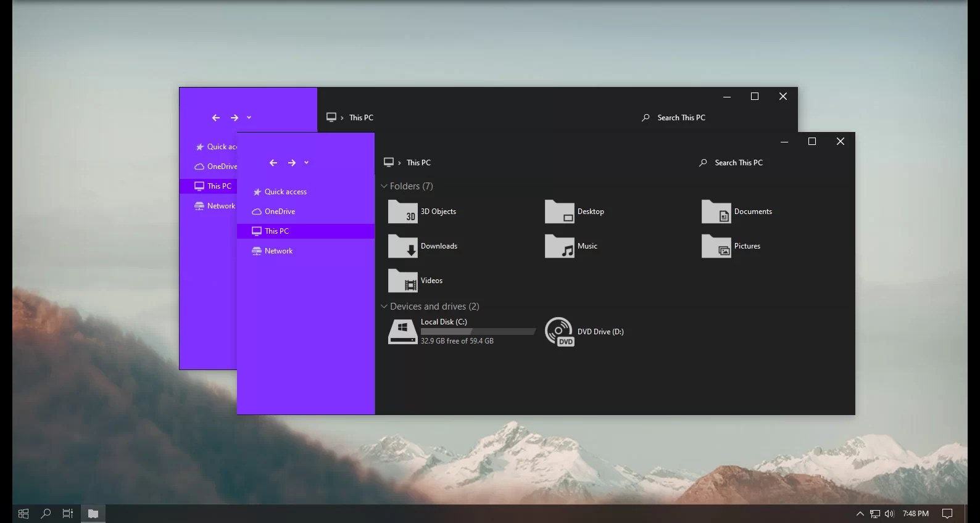980x523 pixels.
Task: Go back using front window arrow
Action: pyautogui.click(x=273, y=163)
